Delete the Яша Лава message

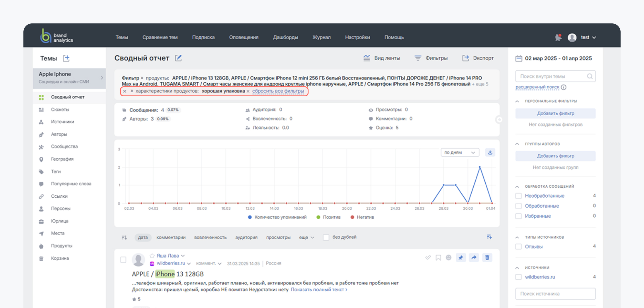tap(487, 258)
